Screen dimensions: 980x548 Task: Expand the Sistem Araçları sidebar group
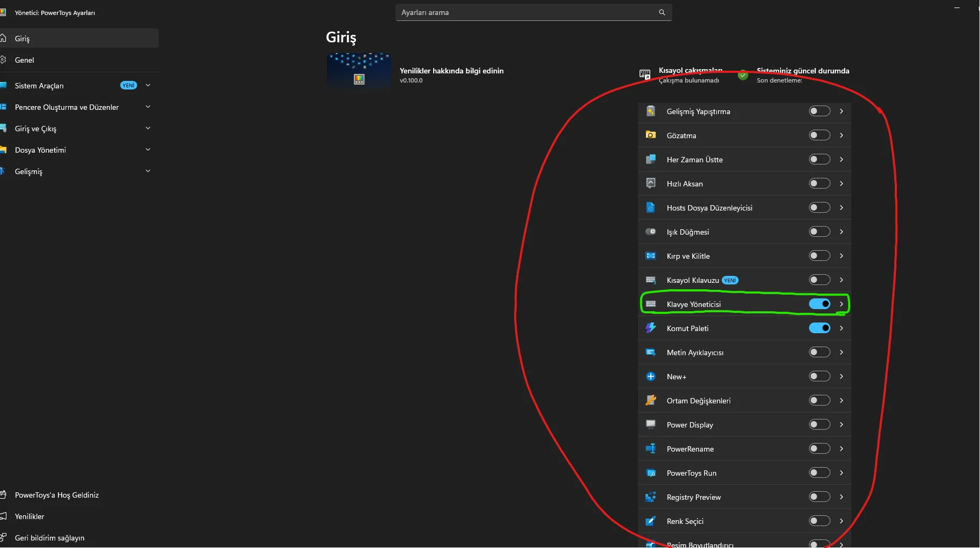click(148, 85)
